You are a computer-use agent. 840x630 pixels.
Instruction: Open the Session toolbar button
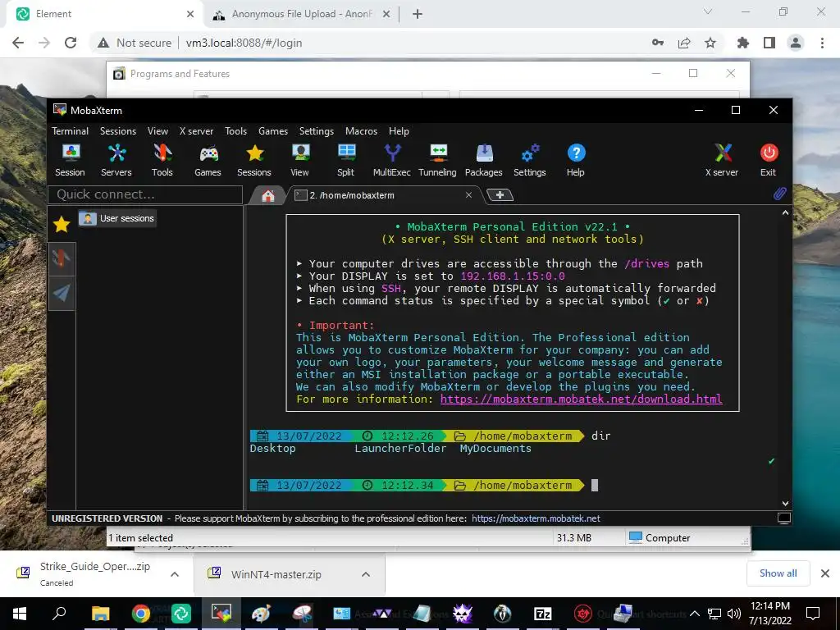[x=71, y=160]
